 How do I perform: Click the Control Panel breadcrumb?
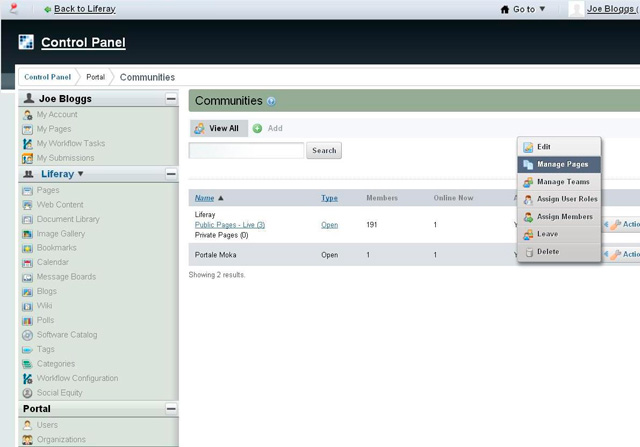click(x=47, y=77)
